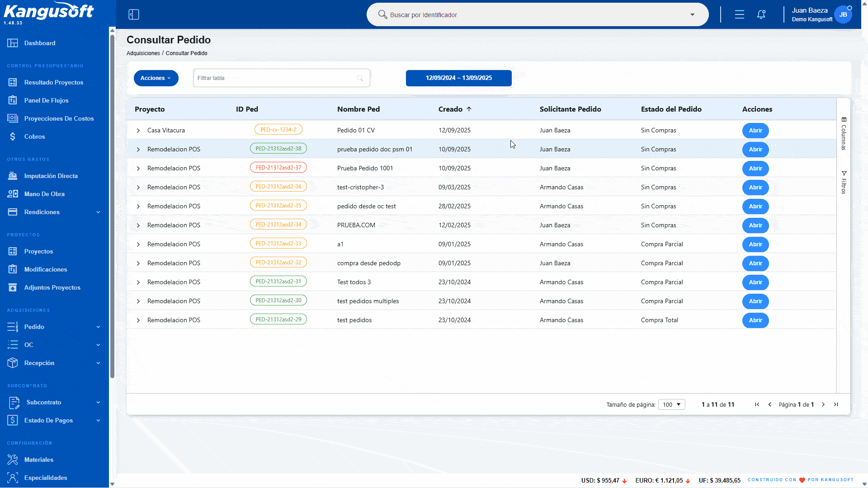Screen dimensions: 868x488
Task: Open the notifications bell
Action: click(761, 14)
